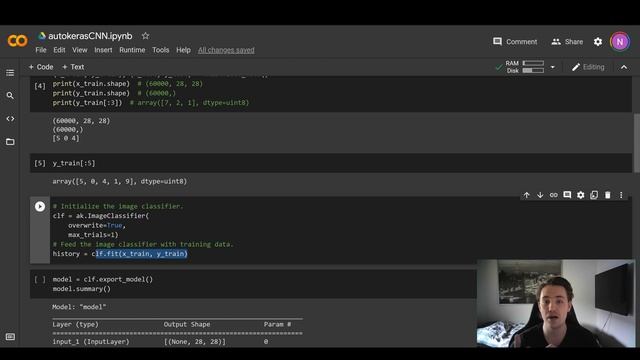Add a new Text cell
Screen dimensions: 640x360
(x=73, y=67)
